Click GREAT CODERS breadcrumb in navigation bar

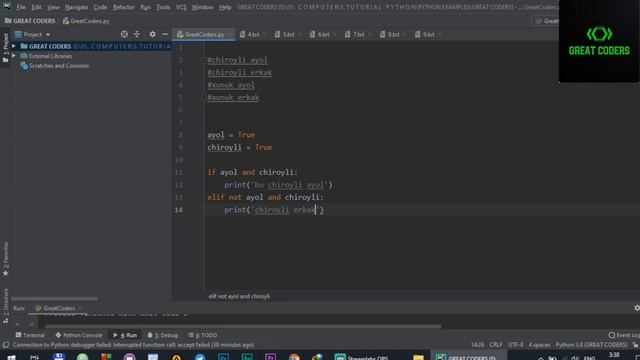tap(30, 21)
